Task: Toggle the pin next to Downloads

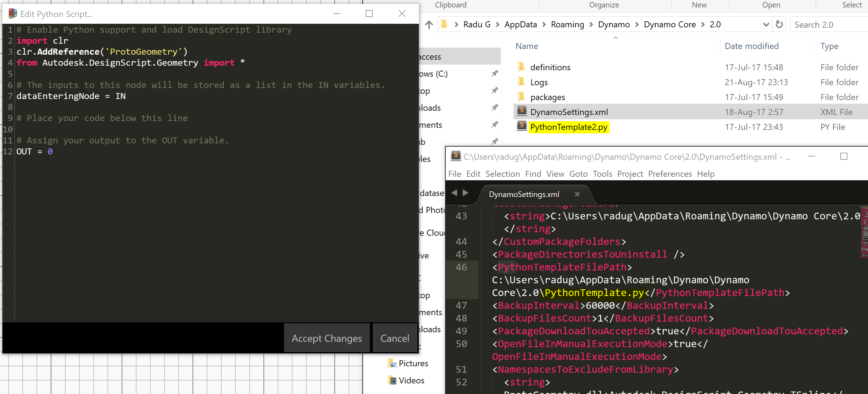Action: click(x=495, y=107)
